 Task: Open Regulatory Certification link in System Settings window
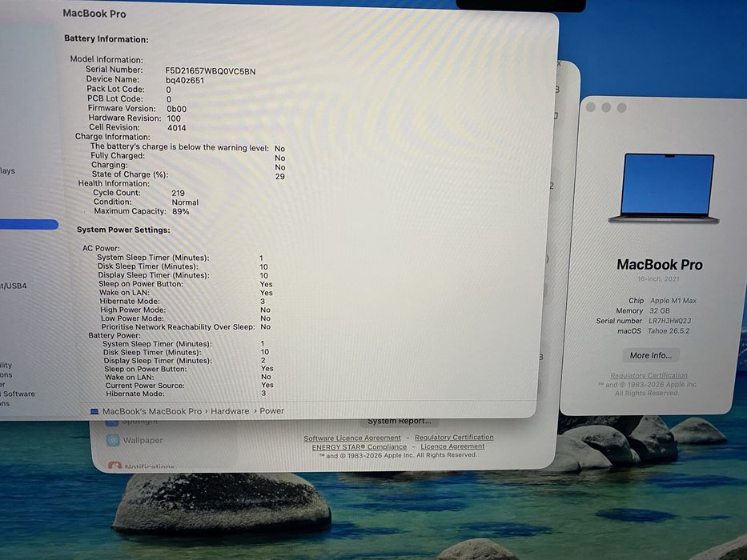(454, 437)
